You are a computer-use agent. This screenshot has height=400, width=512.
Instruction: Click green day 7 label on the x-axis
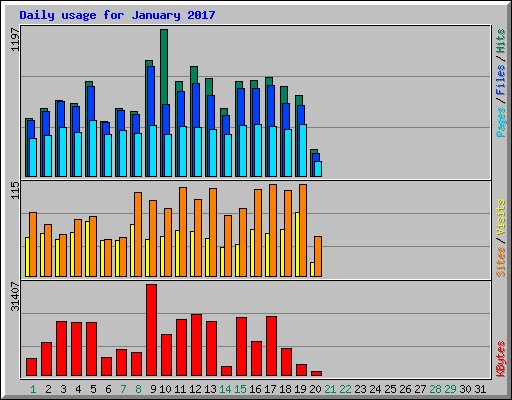pyautogui.click(x=123, y=389)
